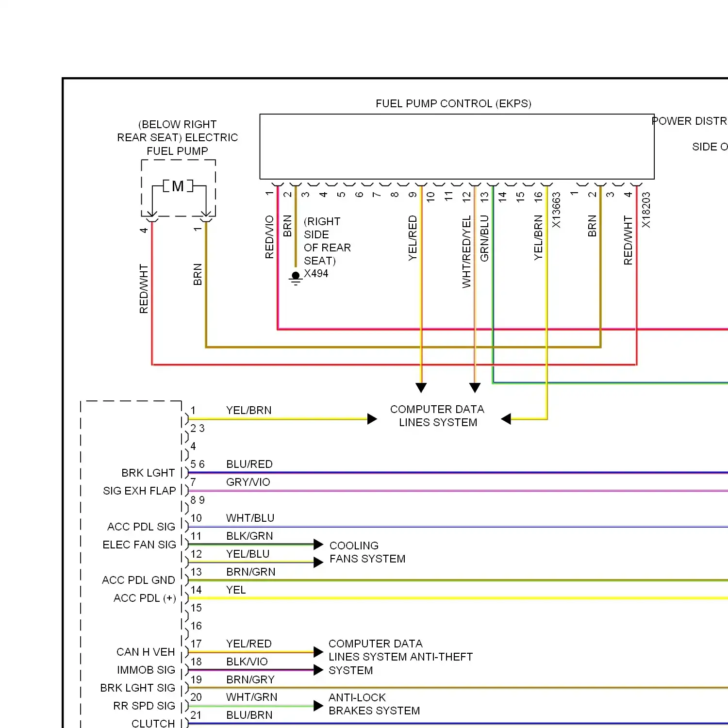Click the vertical "YEL/RED" label under EKPS pin 9

coord(413,238)
